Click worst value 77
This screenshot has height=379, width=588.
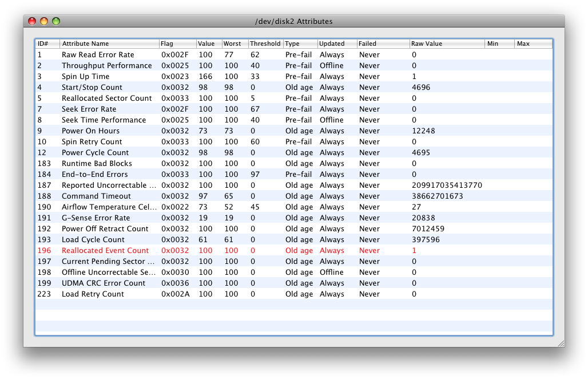[229, 55]
